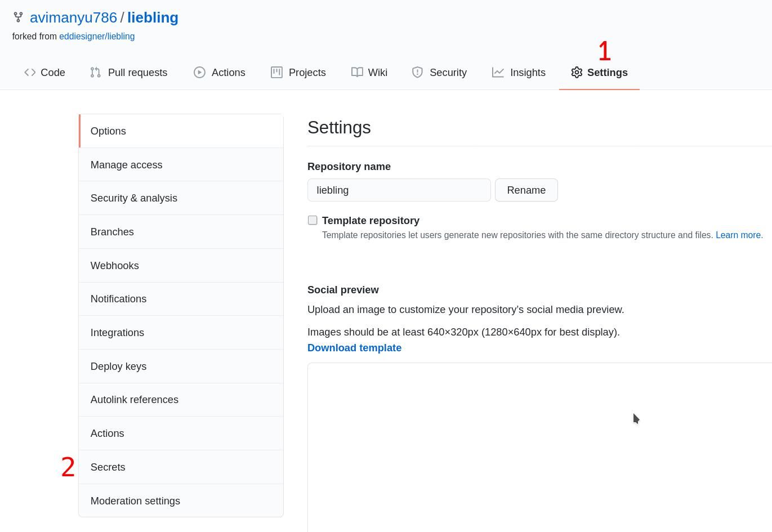Open the Security tab
772x532 pixels.
pyautogui.click(x=439, y=73)
